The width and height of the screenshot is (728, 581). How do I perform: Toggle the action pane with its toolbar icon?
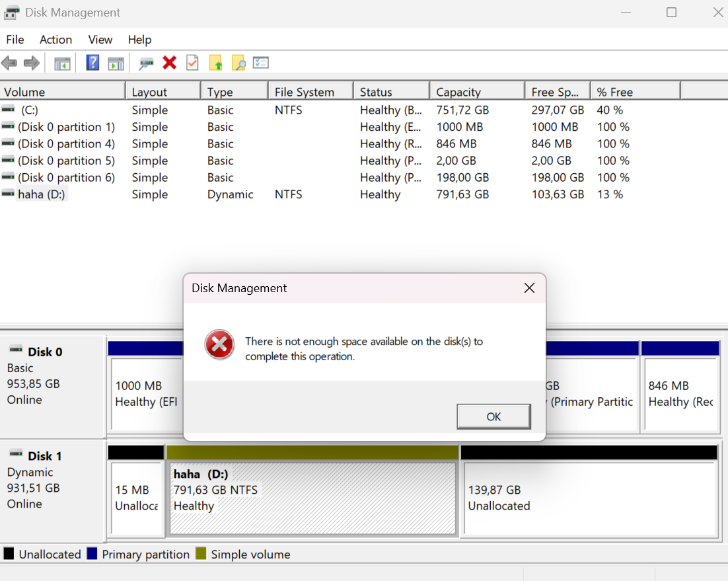pos(116,63)
